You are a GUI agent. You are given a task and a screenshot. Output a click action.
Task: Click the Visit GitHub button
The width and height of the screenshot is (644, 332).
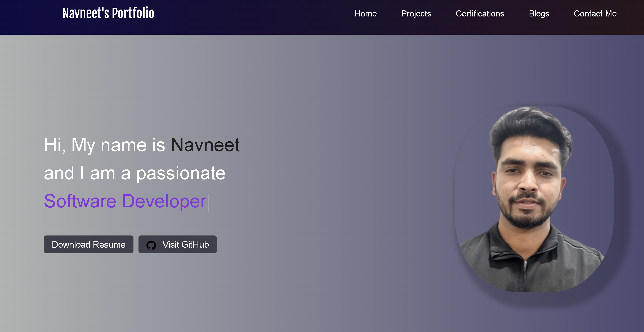pyautogui.click(x=178, y=244)
